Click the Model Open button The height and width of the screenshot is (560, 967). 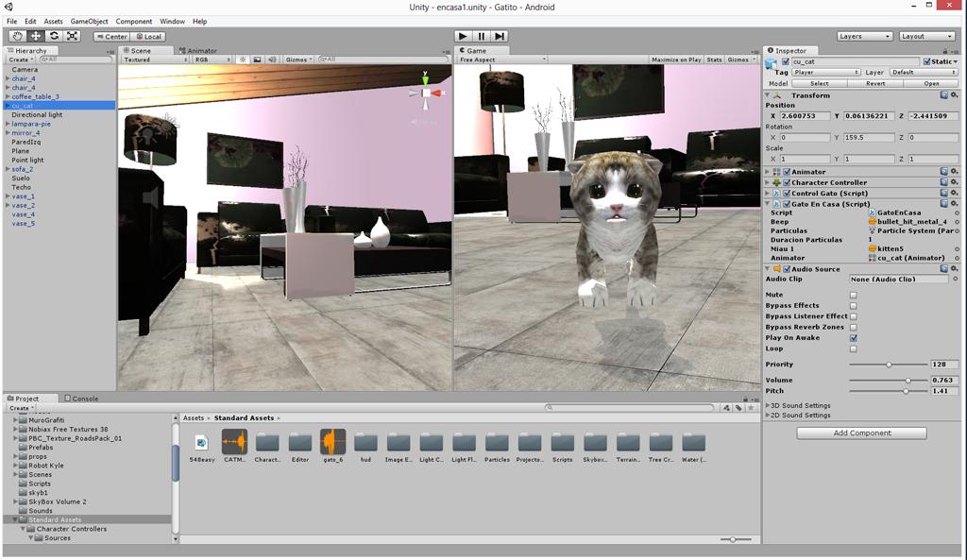coord(931,83)
